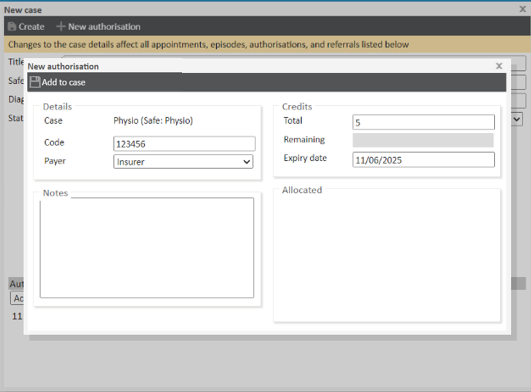531x392 pixels.
Task: Click the plus icon for New authorisation
Action: coord(61,26)
